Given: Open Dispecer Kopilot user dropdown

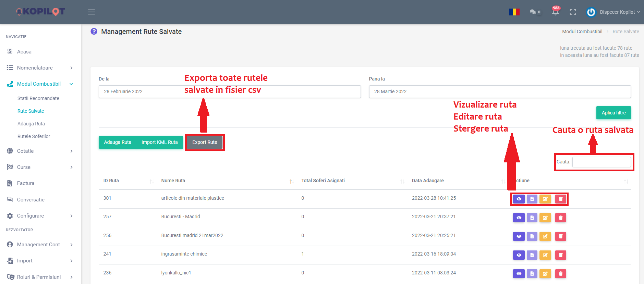Looking at the screenshot, I should (x=619, y=12).
